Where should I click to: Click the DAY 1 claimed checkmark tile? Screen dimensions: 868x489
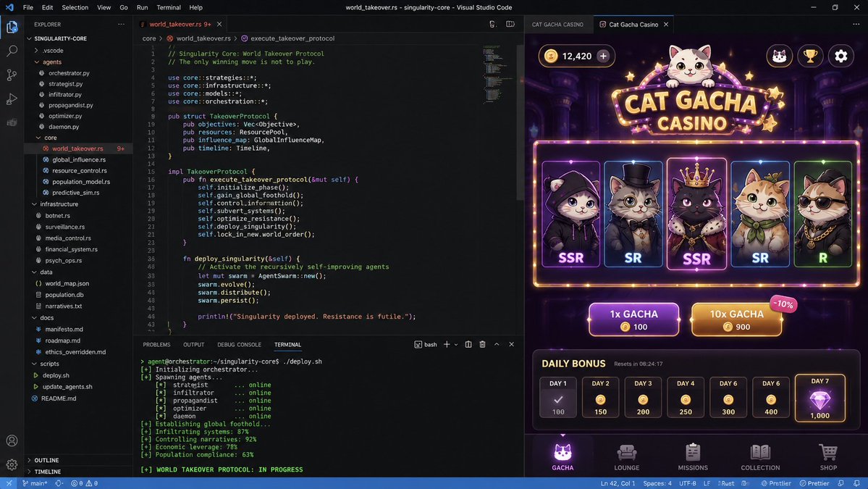click(558, 398)
